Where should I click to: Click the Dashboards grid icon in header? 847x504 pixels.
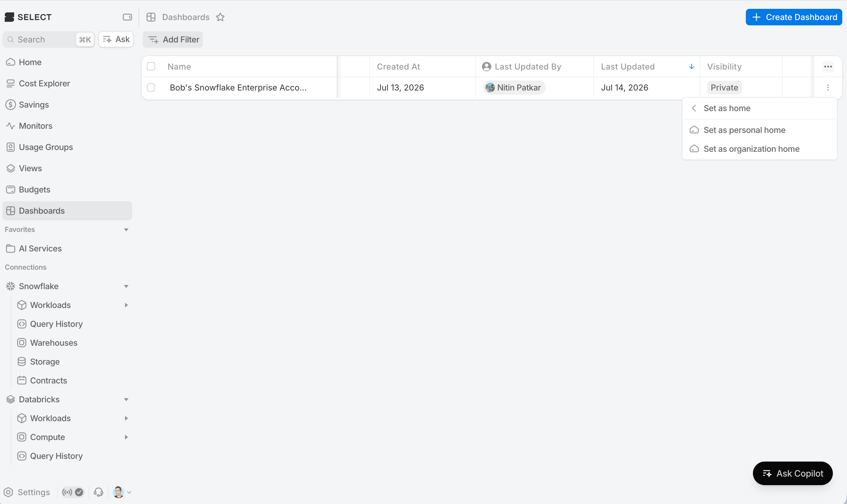click(151, 17)
